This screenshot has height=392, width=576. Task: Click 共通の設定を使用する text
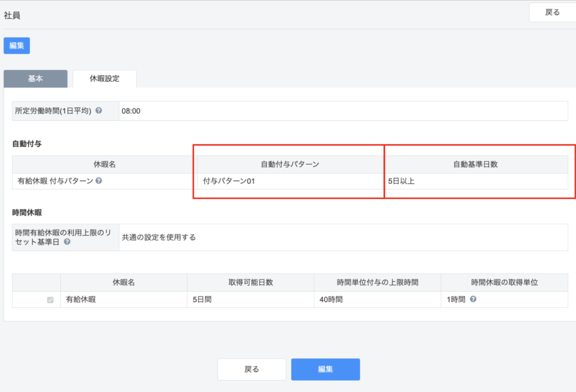point(159,237)
